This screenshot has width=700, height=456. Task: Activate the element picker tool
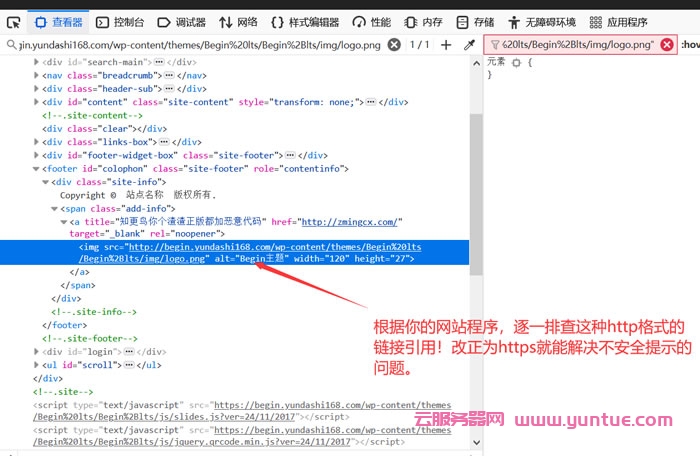14,21
